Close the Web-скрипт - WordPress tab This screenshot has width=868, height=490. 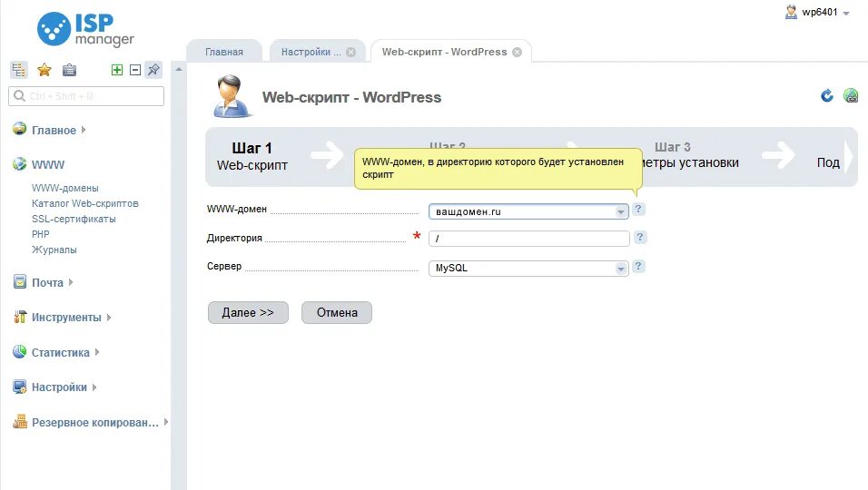click(x=517, y=52)
